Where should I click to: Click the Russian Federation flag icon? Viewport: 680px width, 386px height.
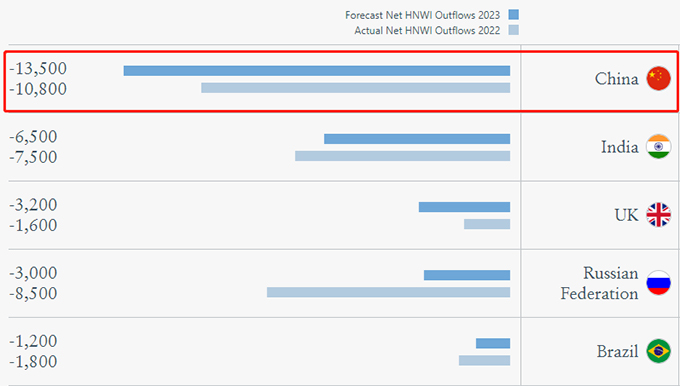tap(658, 283)
